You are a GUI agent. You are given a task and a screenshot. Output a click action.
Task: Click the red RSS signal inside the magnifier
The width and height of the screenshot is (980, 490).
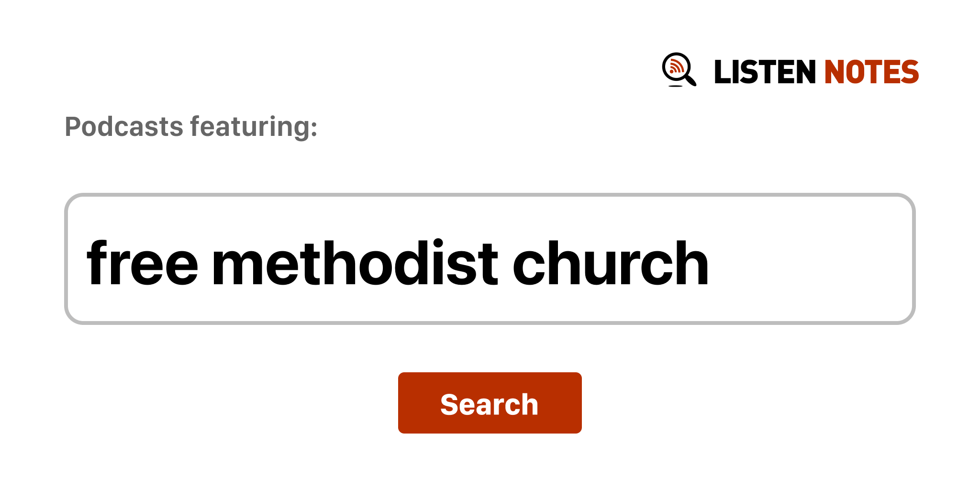tap(676, 67)
